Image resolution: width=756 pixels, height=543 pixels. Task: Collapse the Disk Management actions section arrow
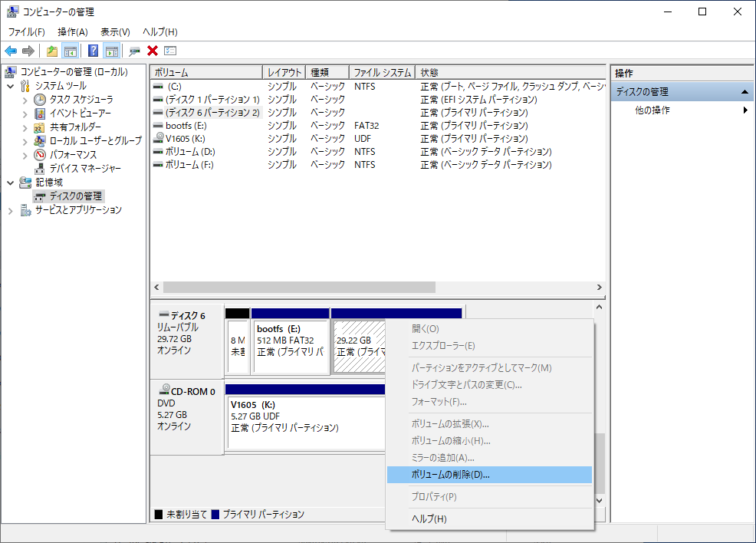(744, 91)
